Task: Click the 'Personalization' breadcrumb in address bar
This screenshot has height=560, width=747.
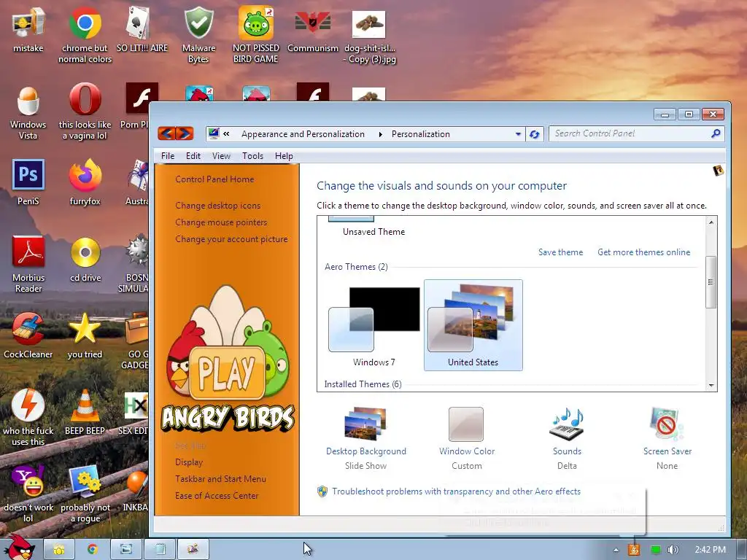Action: (x=421, y=134)
